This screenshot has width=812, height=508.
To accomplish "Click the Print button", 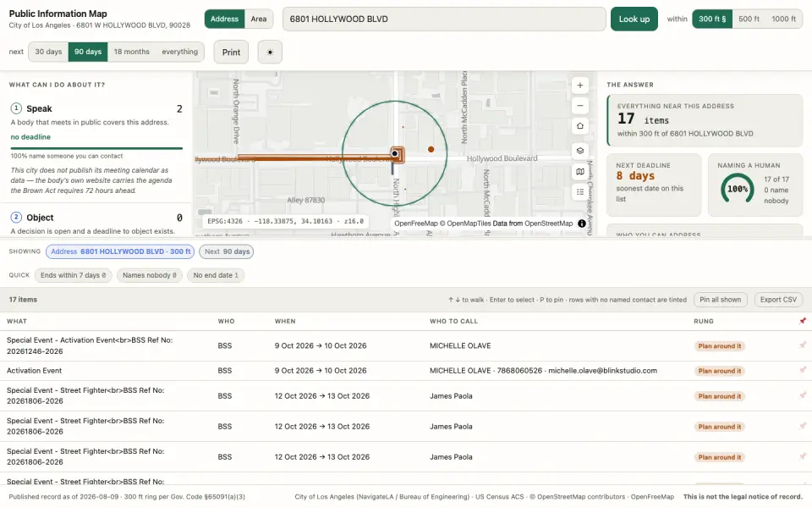I will click(x=231, y=52).
